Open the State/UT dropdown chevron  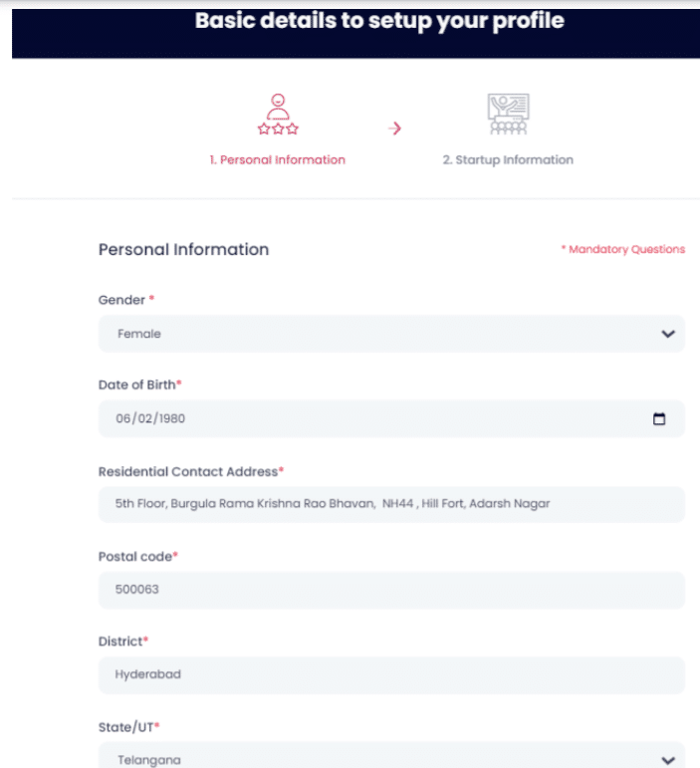pos(667,758)
